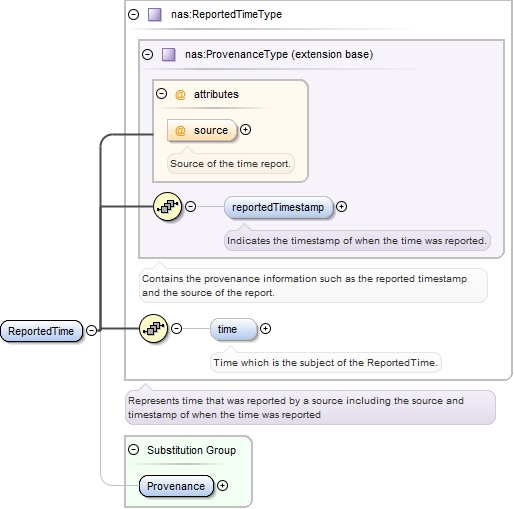Click the purple square icon beside nas:ProvenanceType
This screenshot has width=514, height=509.
pyautogui.click(x=169, y=54)
